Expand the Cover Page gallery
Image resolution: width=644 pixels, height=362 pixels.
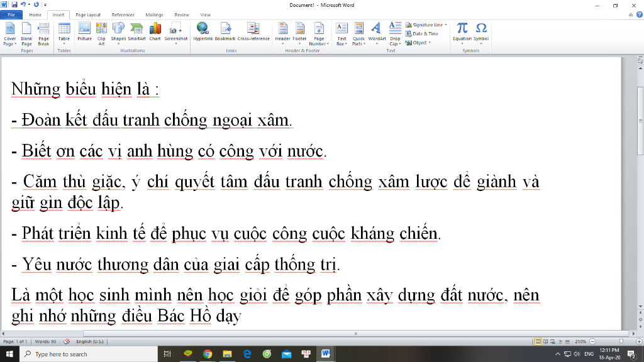tap(9, 34)
